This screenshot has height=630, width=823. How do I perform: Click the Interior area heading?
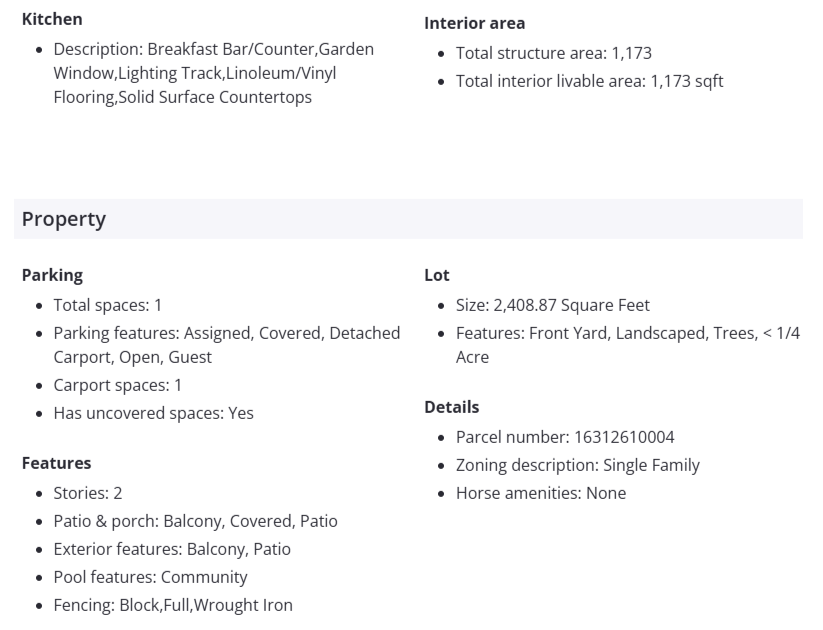point(474,23)
